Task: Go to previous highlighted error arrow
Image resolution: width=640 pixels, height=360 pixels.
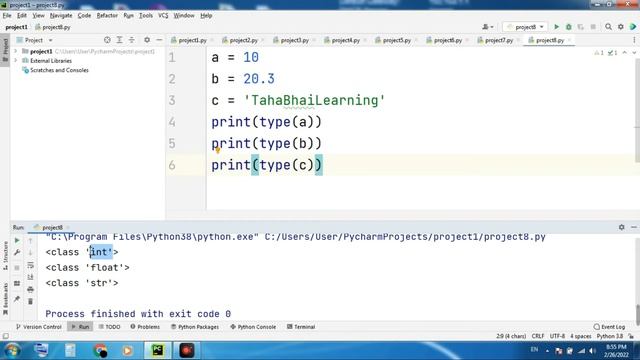Action: point(624,53)
